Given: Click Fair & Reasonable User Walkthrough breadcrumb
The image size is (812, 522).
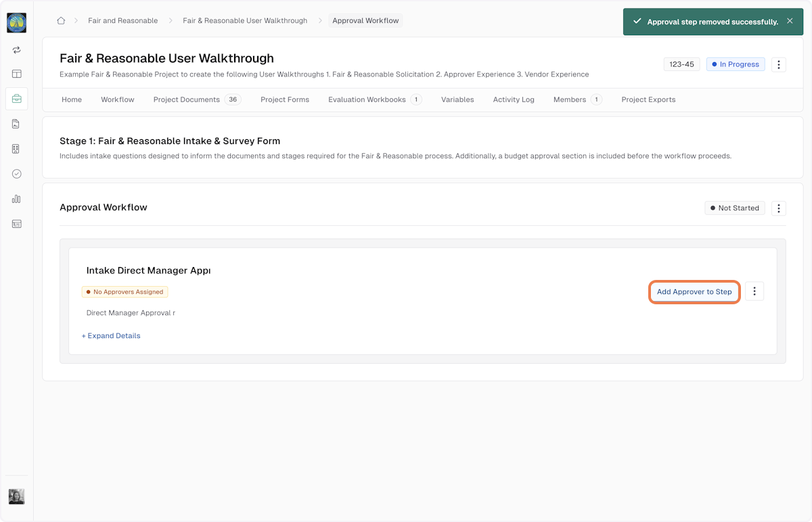Looking at the screenshot, I should [x=245, y=21].
